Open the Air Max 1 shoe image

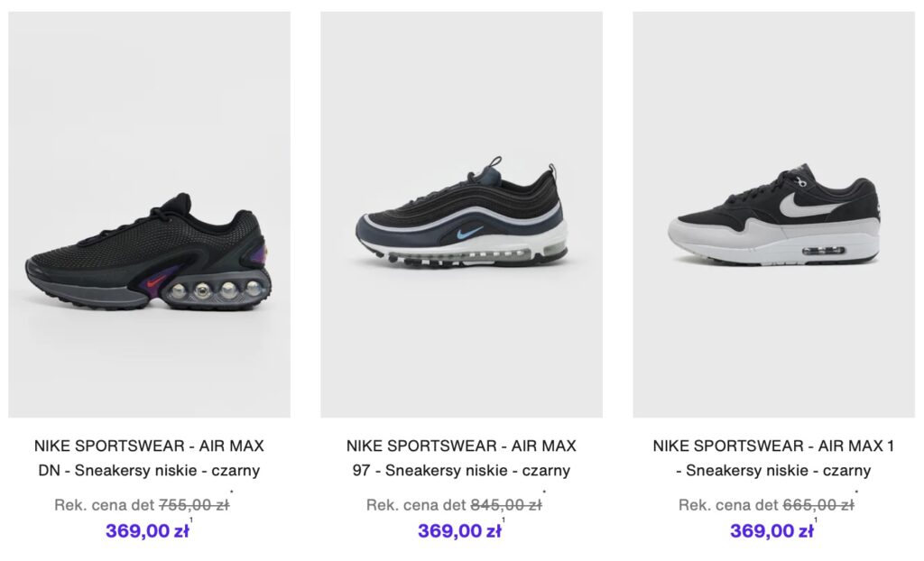point(773,215)
